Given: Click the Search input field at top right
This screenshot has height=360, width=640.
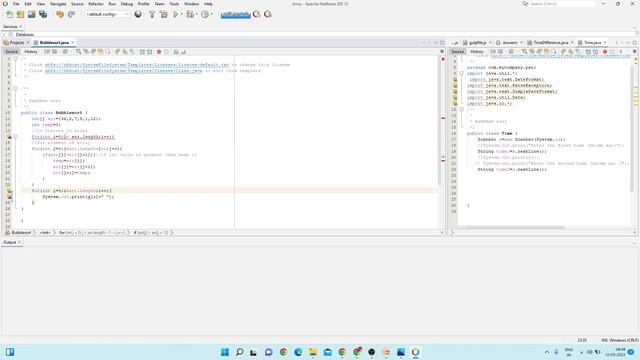Looking at the screenshot, I should pos(562,4).
